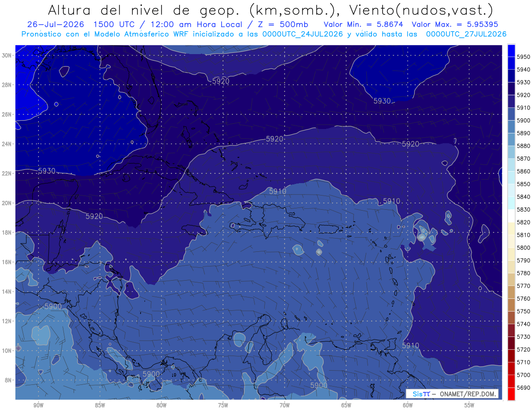Click the colorbar tick label 5880
This screenshot has width=532, height=411.
tap(523, 146)
